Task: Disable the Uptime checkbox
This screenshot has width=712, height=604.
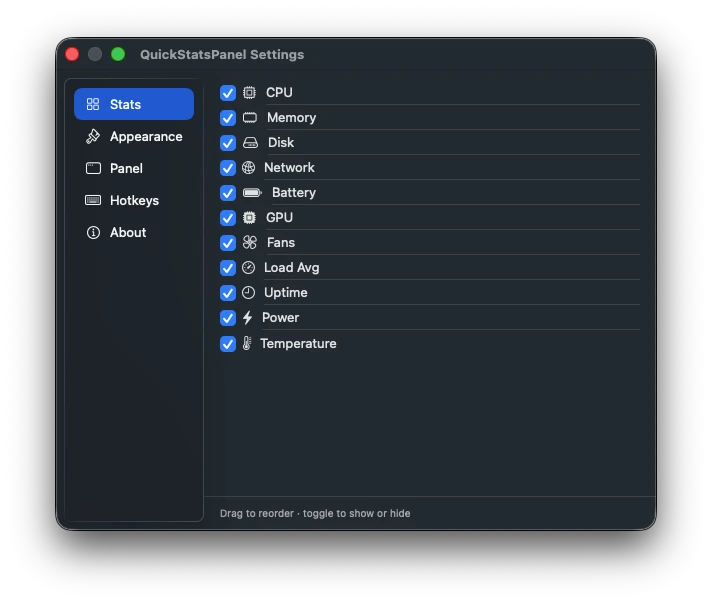Action: [x=228, y=292]
